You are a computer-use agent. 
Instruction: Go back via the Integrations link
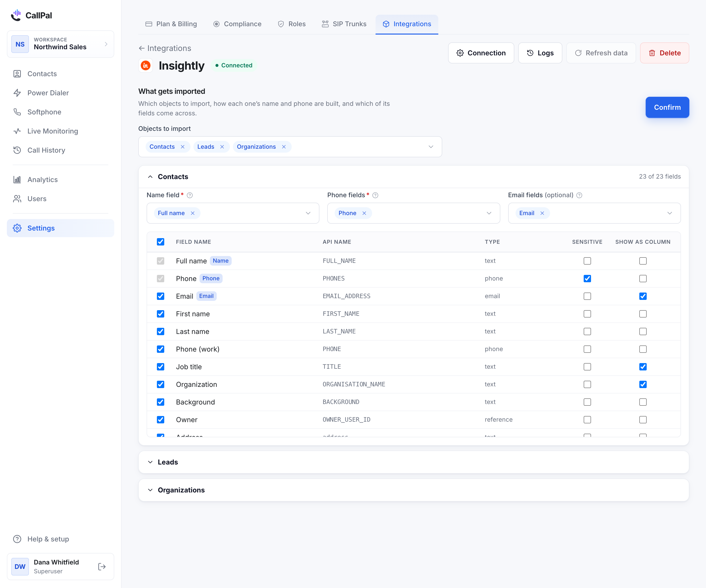(x=165, y=48)
